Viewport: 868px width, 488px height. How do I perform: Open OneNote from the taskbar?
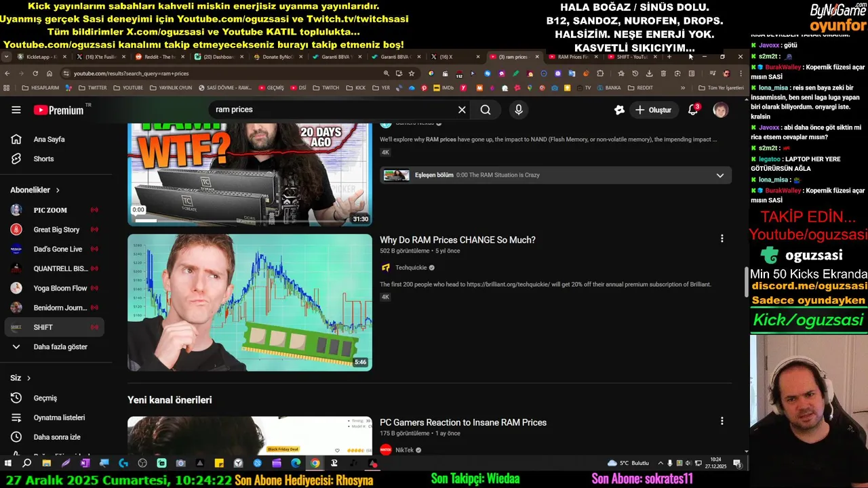click(x=85, y=463)
